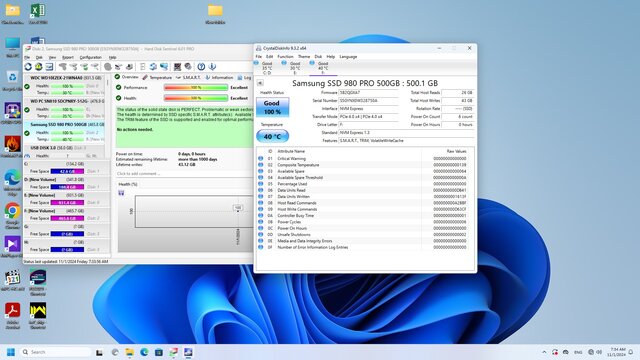Select the F: disk tab showing 40 °C
This screenshot has height=360, width=640.
(323, 68)
